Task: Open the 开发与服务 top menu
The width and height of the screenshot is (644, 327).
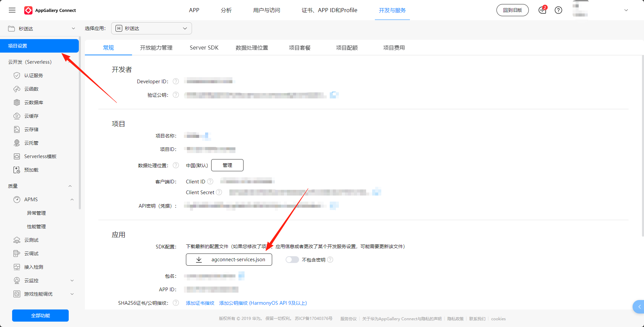Action: [x=392, y=10]
